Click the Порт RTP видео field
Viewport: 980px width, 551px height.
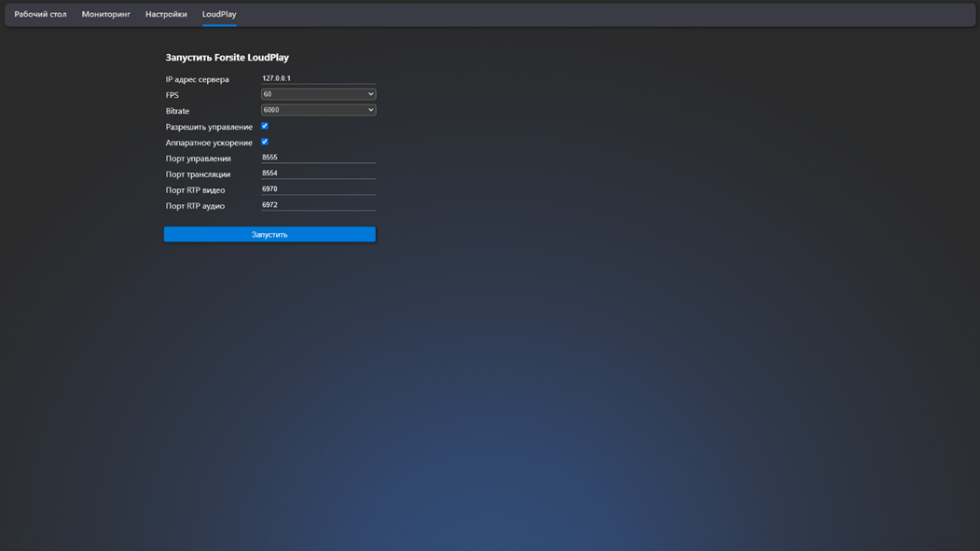coord(318,188)
